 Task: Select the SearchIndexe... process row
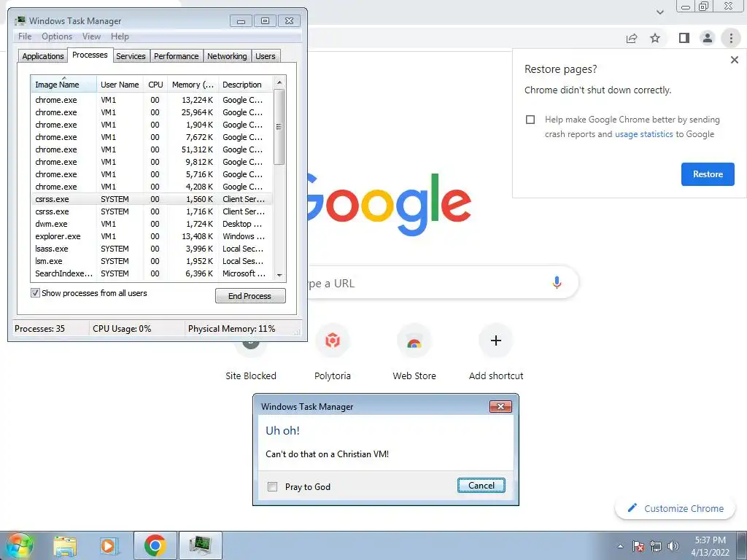pyautogui.click(x=152, y=273)
